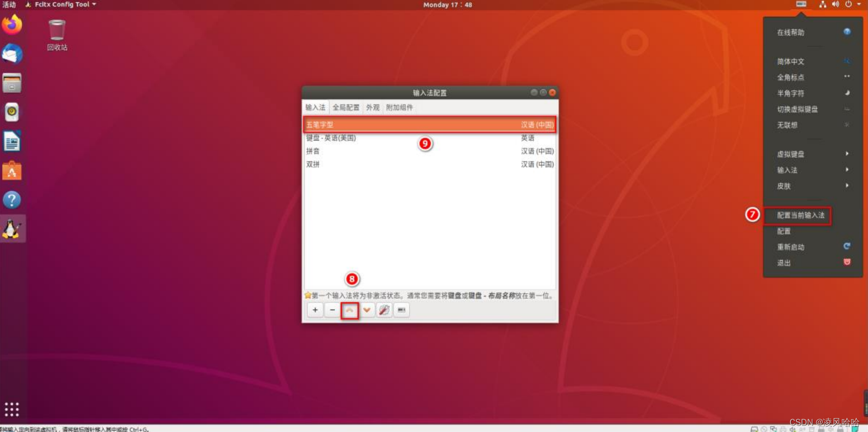Select the 五笔字型 input method row

tap(429, 125)
